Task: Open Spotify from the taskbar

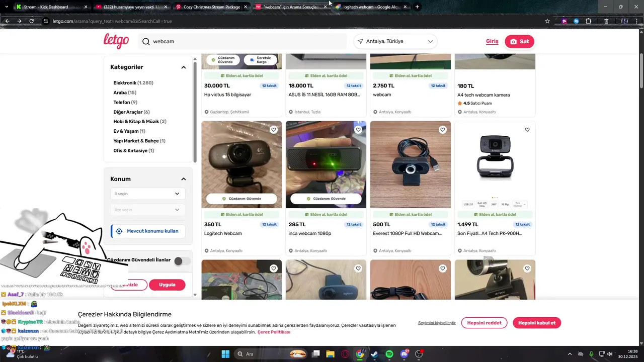Action: pos(389,354)
